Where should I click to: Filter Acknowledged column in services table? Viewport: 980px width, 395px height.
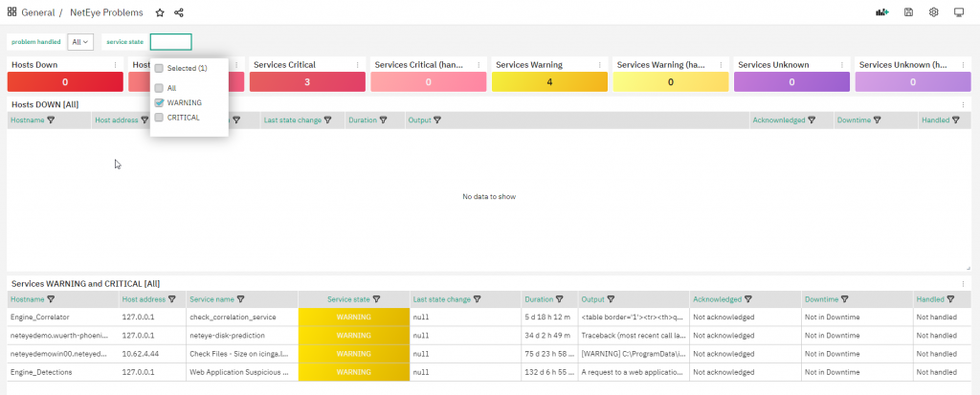point(748,299)
